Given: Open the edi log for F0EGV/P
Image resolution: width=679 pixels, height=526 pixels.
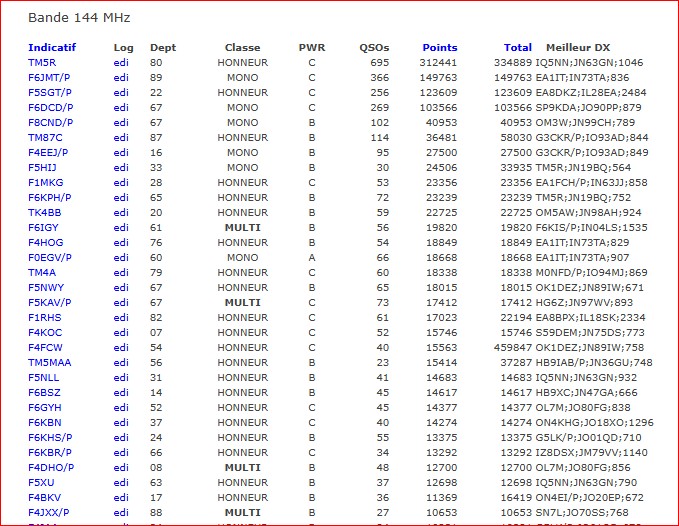Looking at the screenshot, I should pyautogui.click(x=121, y=258).
